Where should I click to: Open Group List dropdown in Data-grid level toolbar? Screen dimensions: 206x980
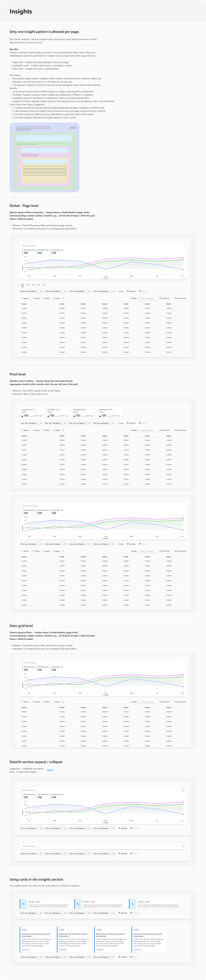(165, 702)
